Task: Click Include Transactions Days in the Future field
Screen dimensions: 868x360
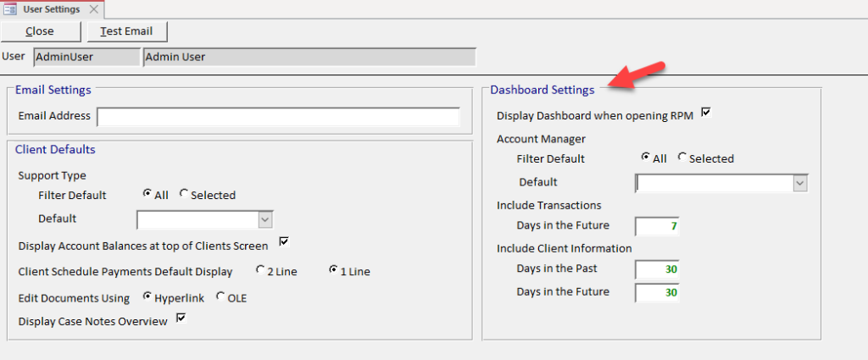Action: click(x=657, y=226)
